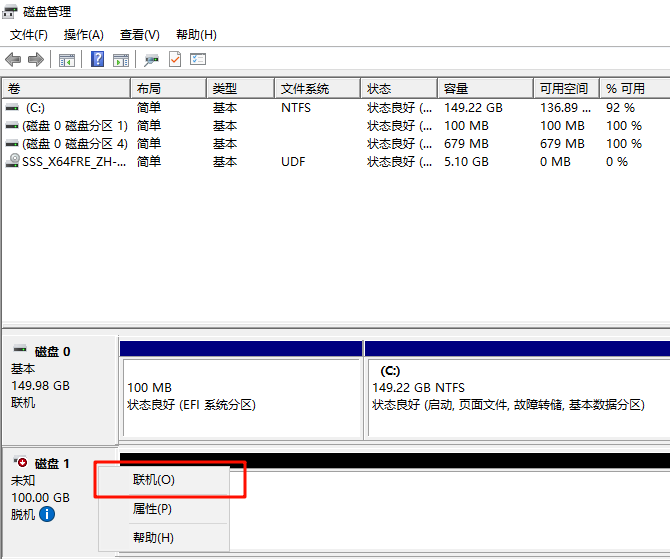Click the forward arrow toolbar icon
670x559 pixels.
pyautogui.click(x=36, y=60)
